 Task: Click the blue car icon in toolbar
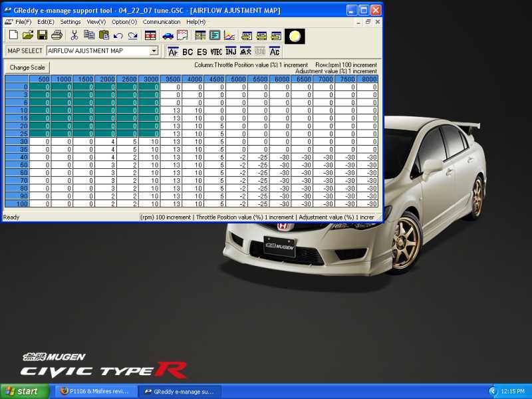pyautogui.click(x=167, y=35)
